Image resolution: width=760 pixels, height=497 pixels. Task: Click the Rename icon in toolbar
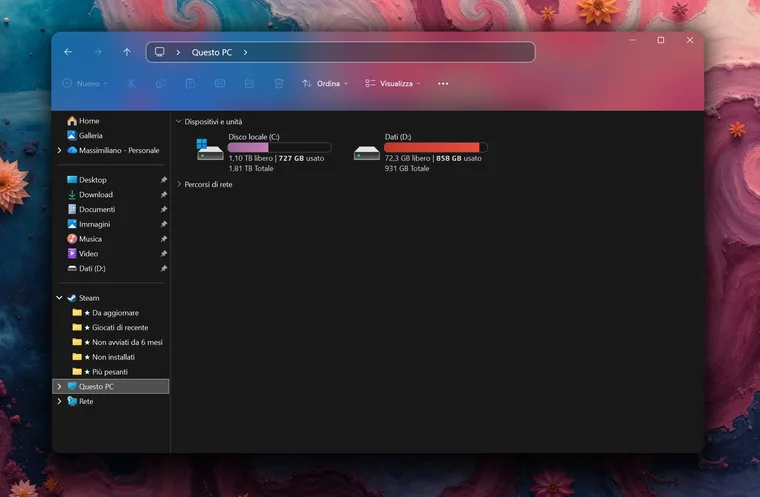(x=220, y=83)
